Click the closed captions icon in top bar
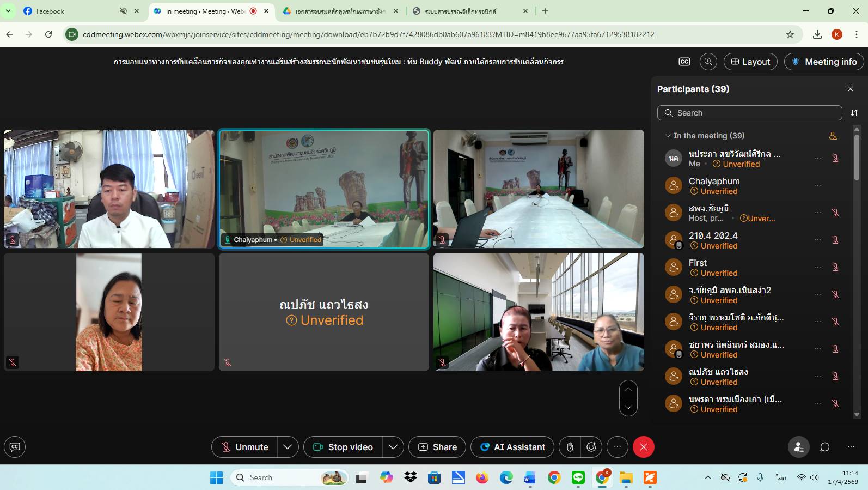Screen dimensions: 868x490 pos(684,62)
